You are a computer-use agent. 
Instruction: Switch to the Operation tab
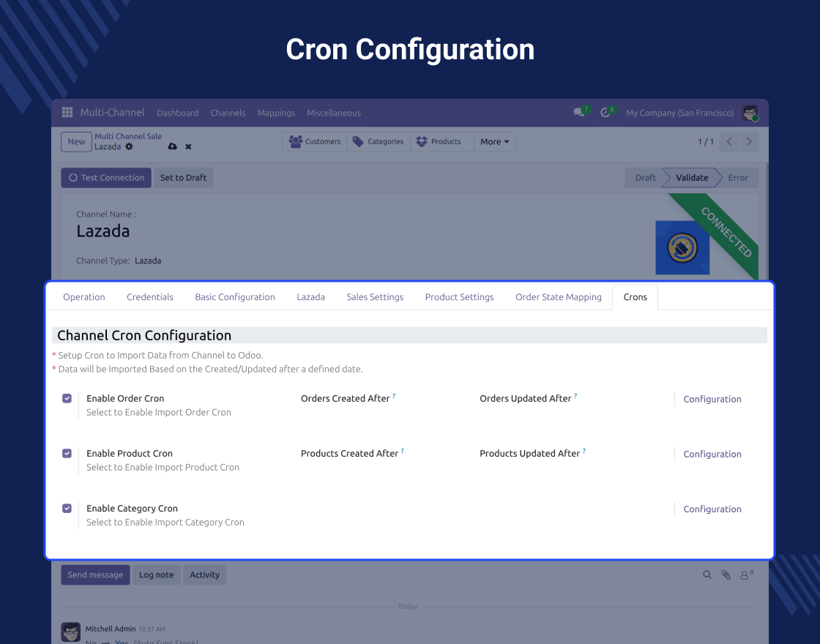click(x=83, y=297)
